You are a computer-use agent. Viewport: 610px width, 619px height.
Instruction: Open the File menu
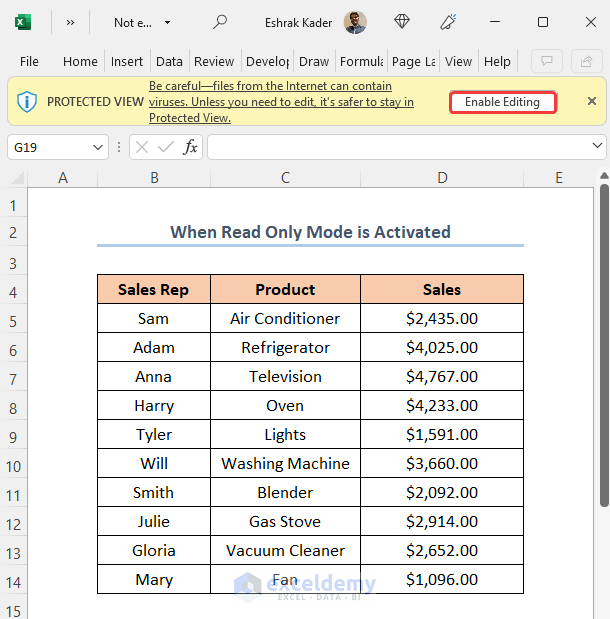pos(29,61)
